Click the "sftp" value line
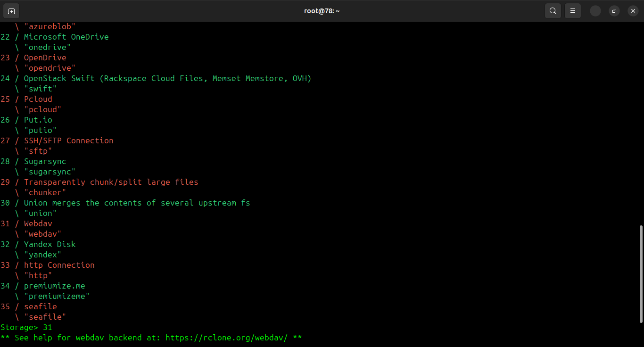 [x=33, y=151]
